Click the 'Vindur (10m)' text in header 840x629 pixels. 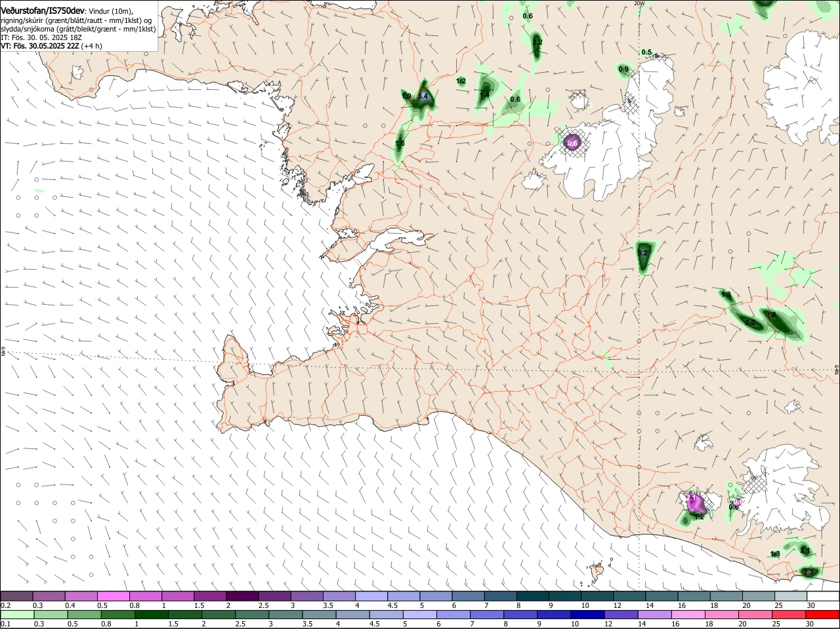coord(110,11)
